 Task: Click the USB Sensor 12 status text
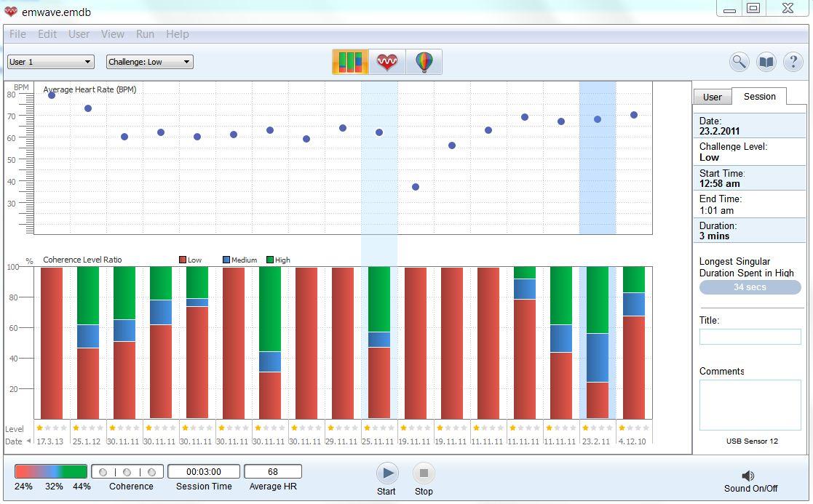click(752, 441)
